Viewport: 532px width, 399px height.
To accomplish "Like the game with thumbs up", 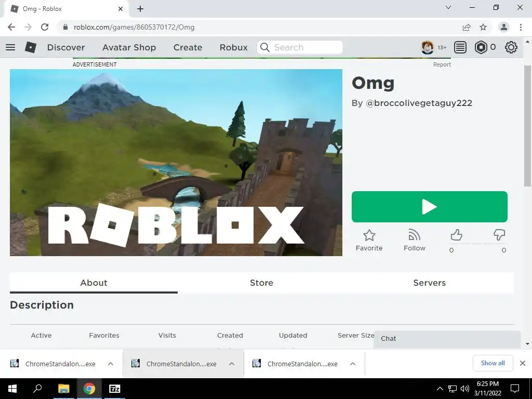I will [x=456, y=235].
